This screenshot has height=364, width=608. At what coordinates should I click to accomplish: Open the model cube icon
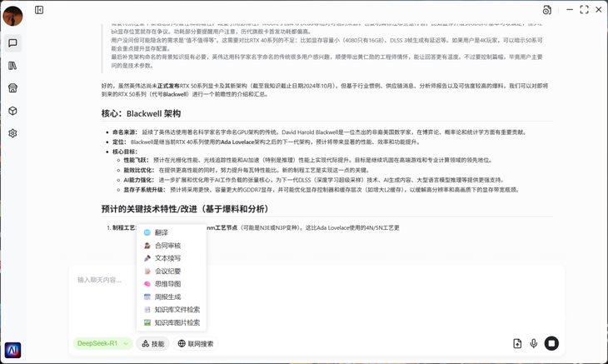(x=12, y=111)
